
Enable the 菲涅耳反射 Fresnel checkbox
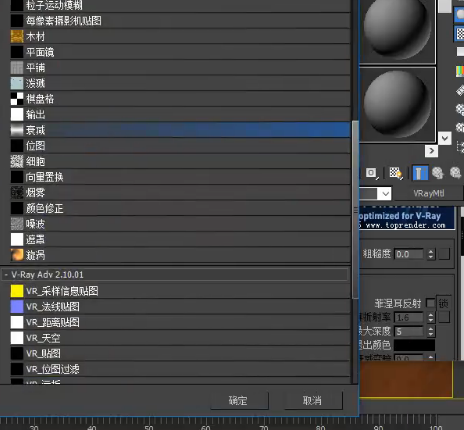click(431, 303)
